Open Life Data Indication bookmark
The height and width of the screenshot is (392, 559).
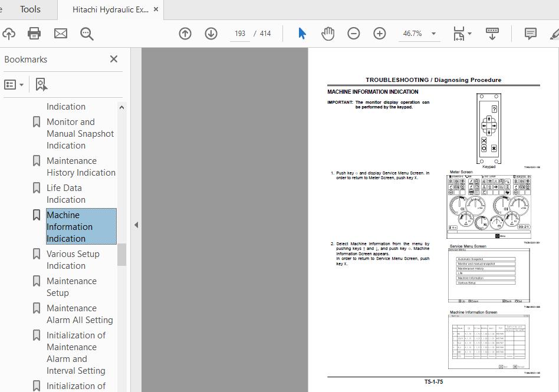[x=66, y=194]
